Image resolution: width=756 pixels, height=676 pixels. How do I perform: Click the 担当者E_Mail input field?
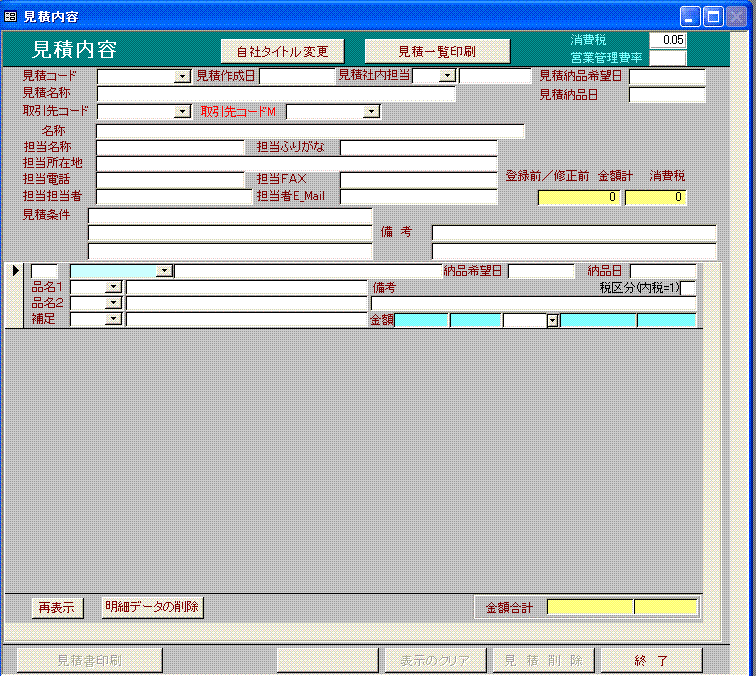[418, 196]
